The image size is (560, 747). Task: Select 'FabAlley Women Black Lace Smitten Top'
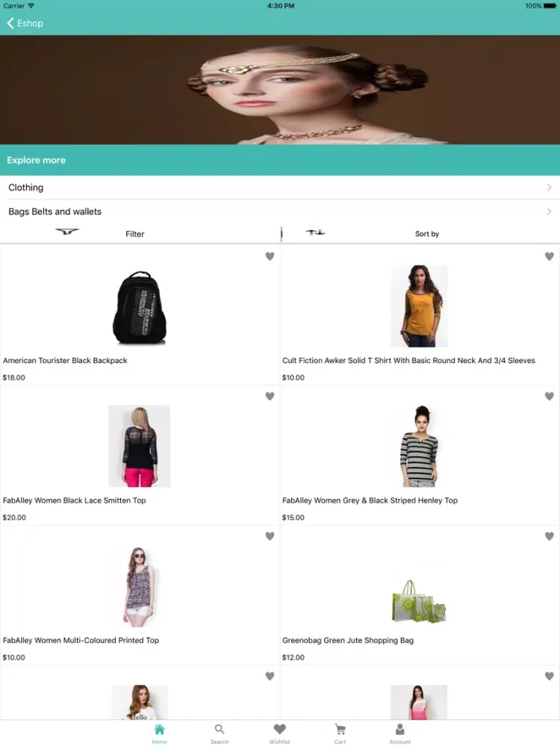pyautogui.click(x=74, y=500)
